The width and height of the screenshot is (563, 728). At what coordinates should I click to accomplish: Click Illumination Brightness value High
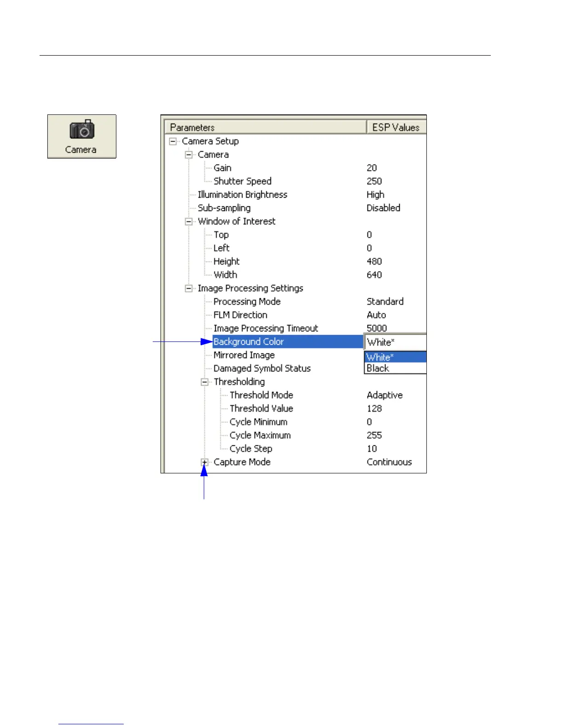tap(375, 195)
